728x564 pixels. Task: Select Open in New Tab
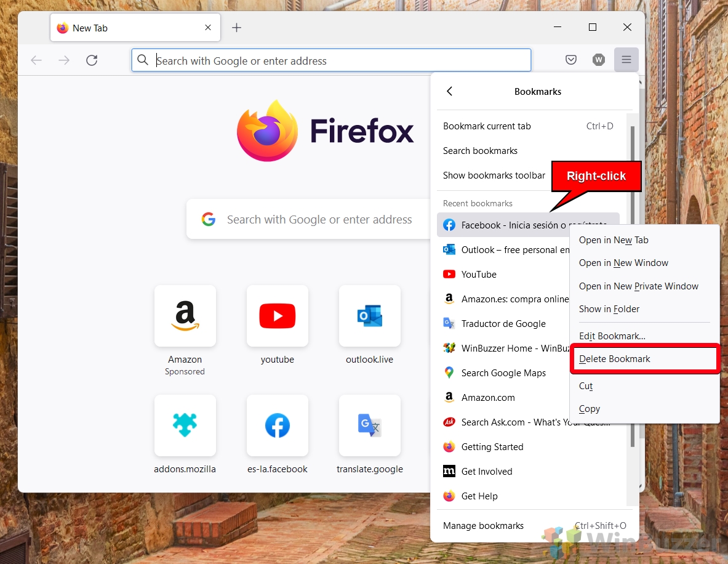[x=644, y=240]
